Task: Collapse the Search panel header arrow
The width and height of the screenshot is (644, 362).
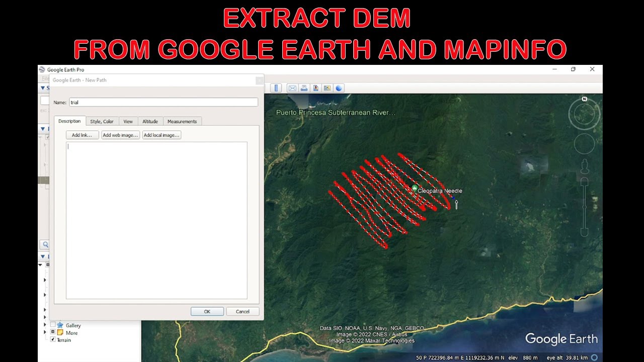Action: click(43, 88)
